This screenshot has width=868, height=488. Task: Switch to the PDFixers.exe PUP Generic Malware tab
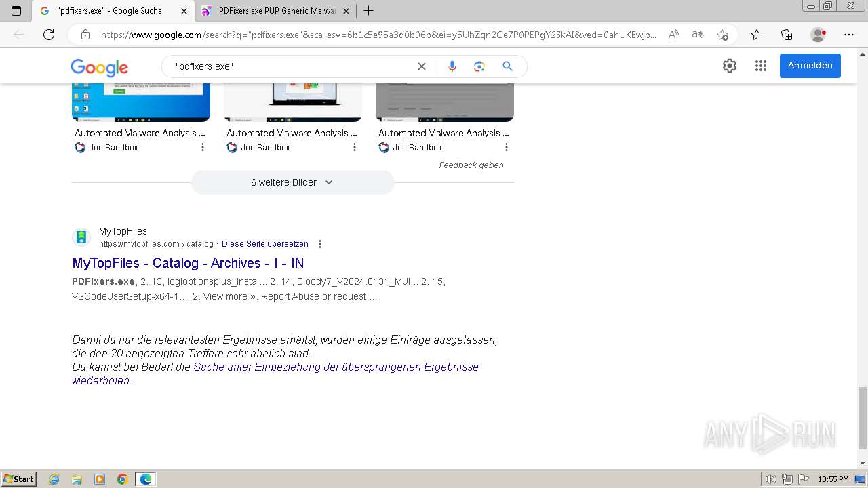point(275,11)
